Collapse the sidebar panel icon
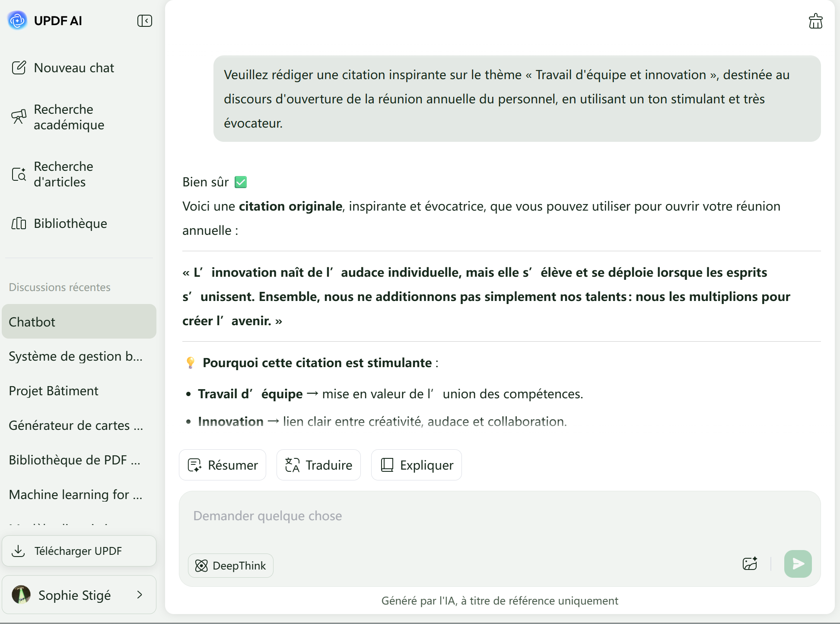The image size is (840, 624). 144,21
